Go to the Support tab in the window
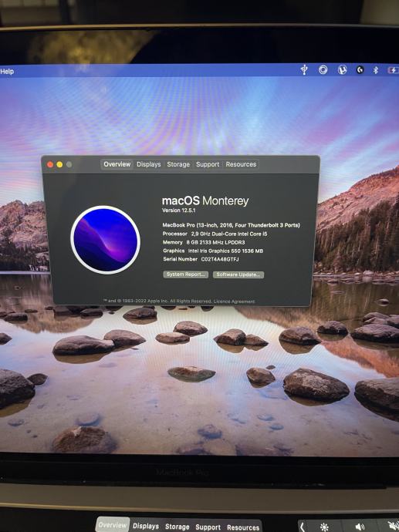This screenshot has width=399, height=532. coord(208,164)
